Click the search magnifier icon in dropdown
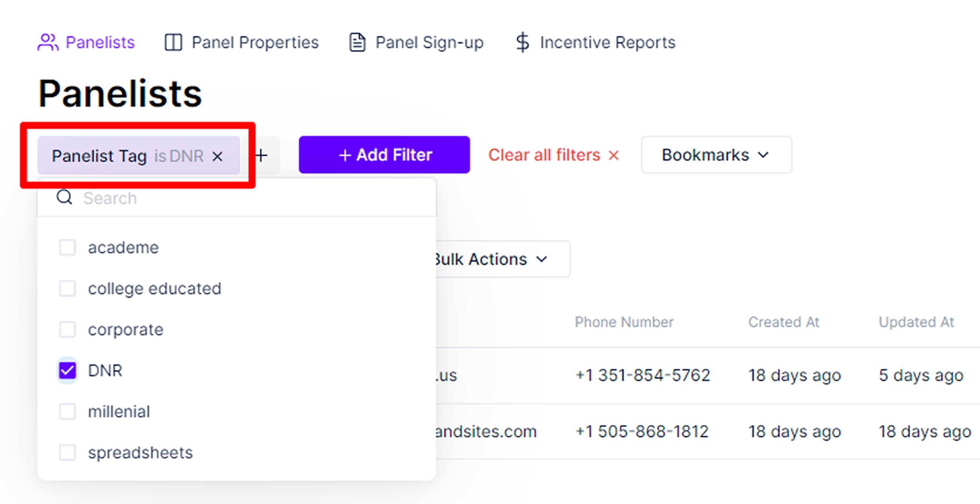Viewport: 980px width, 504px height. pyautogui.click(x=64, y=197)
